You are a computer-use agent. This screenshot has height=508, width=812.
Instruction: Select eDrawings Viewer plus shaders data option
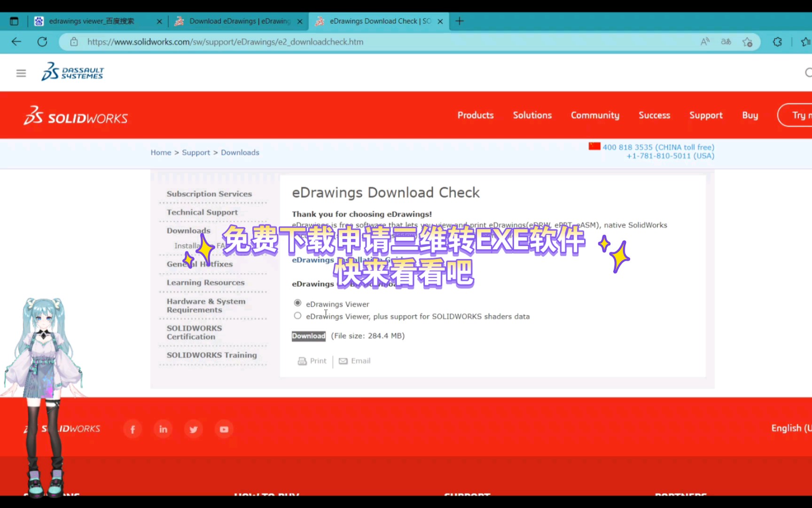(x=297, y=316)
